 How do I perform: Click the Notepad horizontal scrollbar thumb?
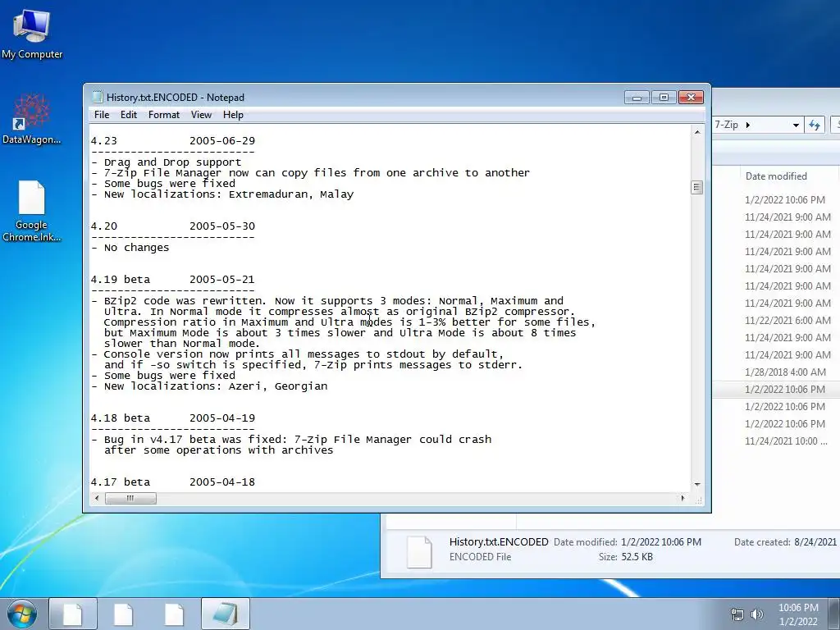(x=130, y=498)
